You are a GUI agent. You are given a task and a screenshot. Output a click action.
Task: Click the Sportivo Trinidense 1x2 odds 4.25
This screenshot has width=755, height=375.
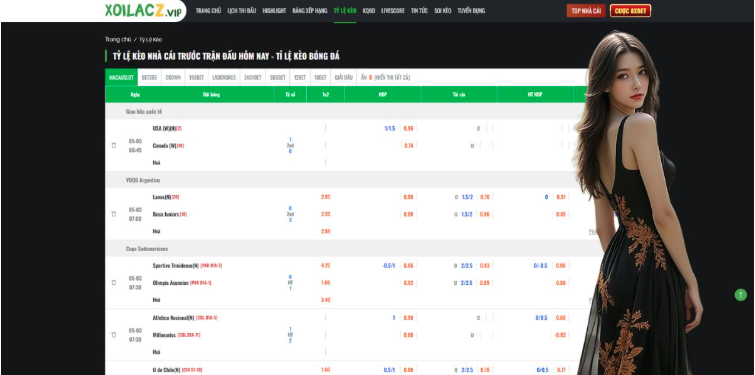[x=325, y=265]
